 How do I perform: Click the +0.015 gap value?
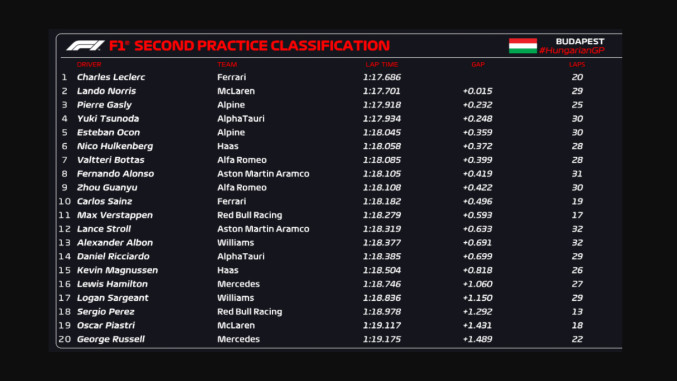[477, 91]
